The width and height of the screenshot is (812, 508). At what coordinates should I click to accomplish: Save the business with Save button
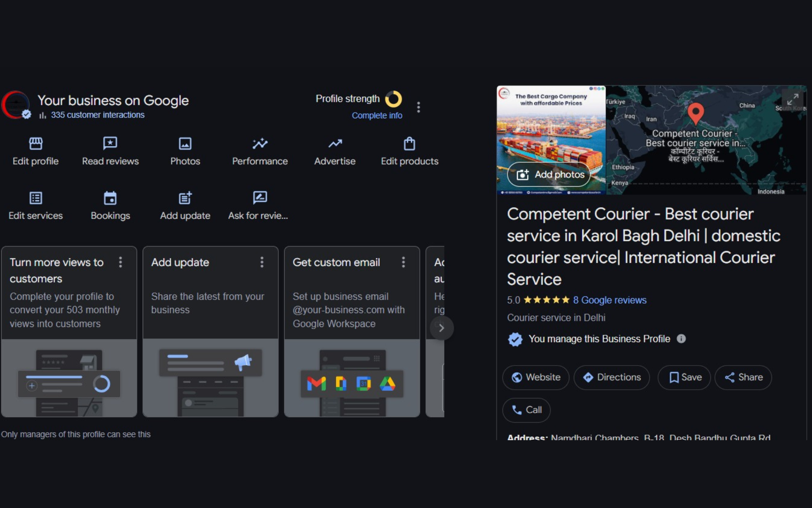click(684, 377)
